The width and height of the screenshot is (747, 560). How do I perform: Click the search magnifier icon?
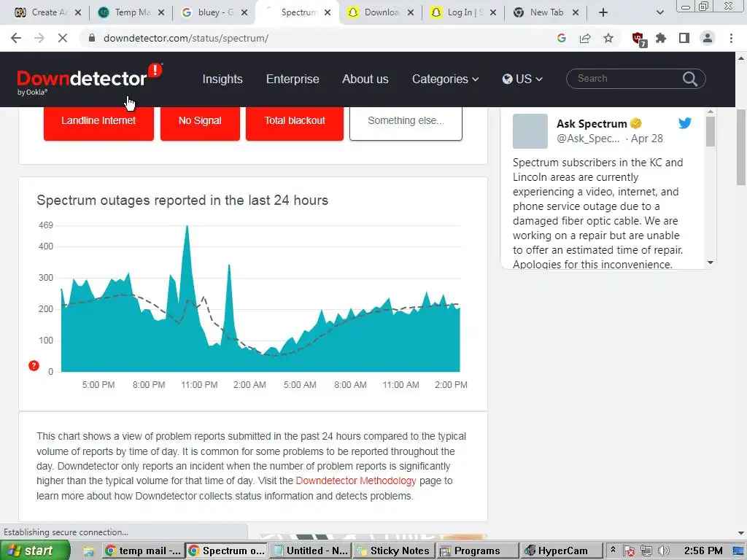[x=690, y=79]
